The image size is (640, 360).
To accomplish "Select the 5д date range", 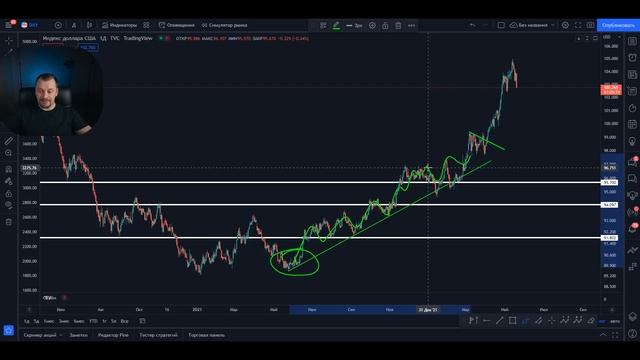I will pos(36,321).
